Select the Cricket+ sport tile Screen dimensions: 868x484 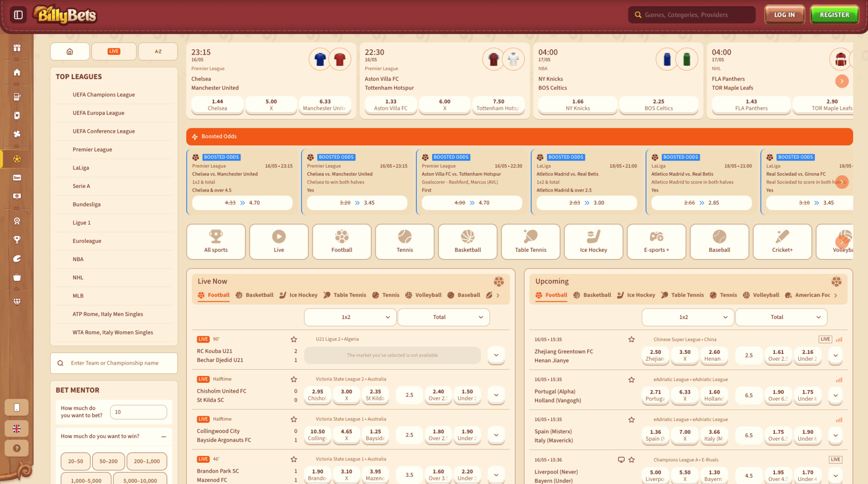[x=782, y=242]
